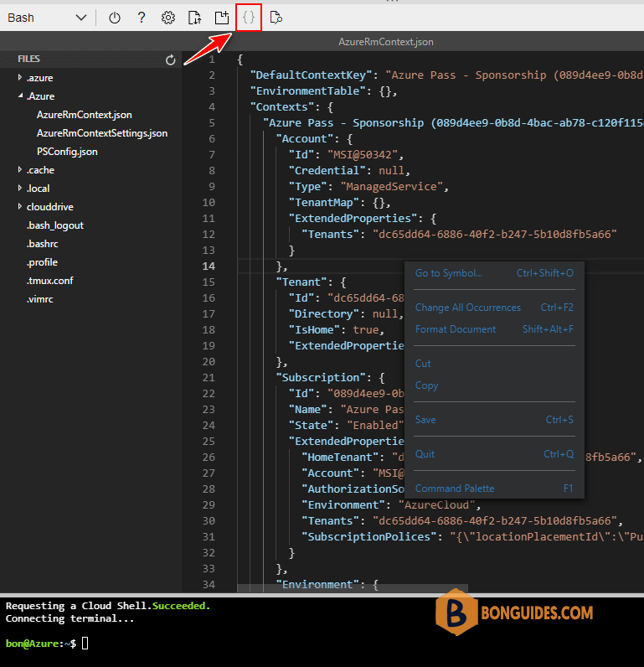Click the editor horizontal scrollbar
644x667 pixels.
(x=353, y=588)
